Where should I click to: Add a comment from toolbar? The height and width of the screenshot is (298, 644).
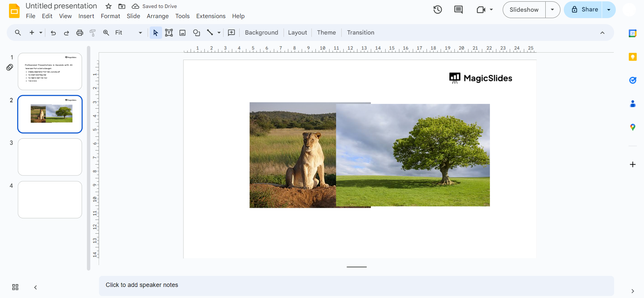coord(232,33)
